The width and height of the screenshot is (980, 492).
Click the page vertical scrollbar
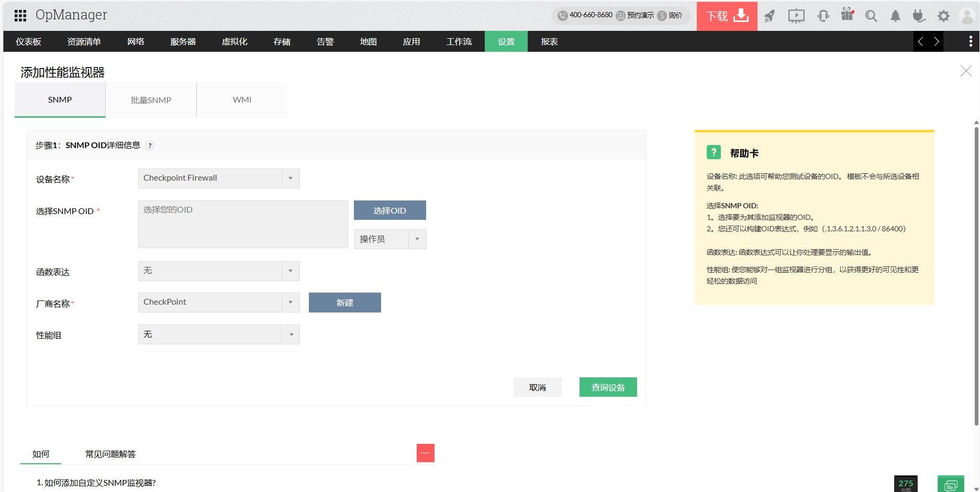[x=976, y=275]
